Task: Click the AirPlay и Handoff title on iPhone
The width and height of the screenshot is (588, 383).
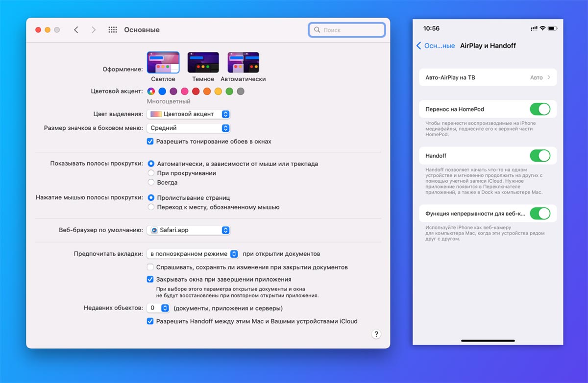Action: (x=488, y=46)
